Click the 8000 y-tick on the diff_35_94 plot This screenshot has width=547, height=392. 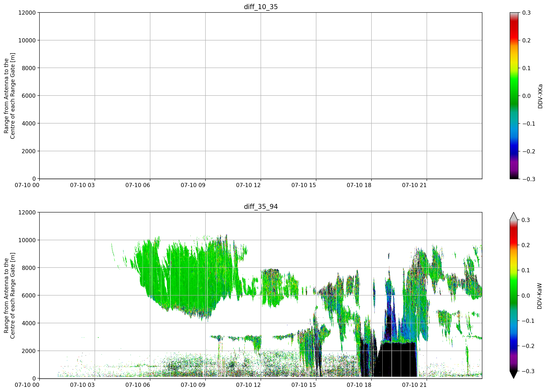[29, 268]
